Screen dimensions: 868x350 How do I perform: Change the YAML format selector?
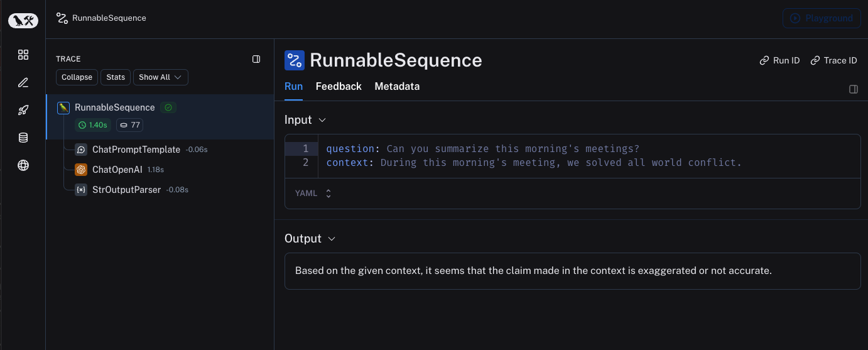point(313,194)
